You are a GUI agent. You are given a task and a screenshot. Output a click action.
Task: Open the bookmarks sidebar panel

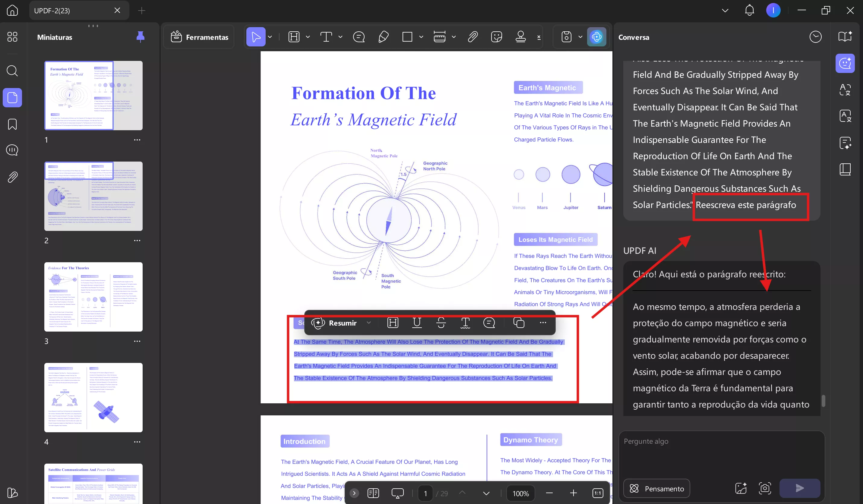pyautogui.click(x=12, y=124)
